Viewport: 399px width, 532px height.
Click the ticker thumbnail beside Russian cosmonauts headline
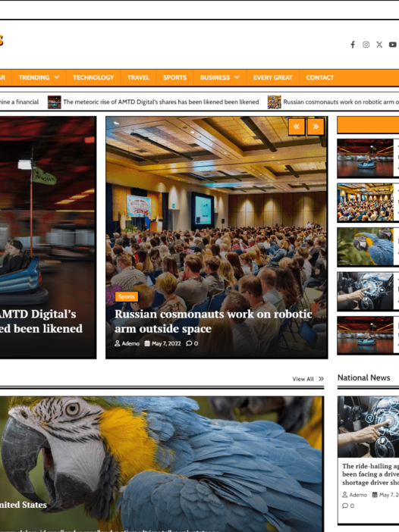point(275,102)
